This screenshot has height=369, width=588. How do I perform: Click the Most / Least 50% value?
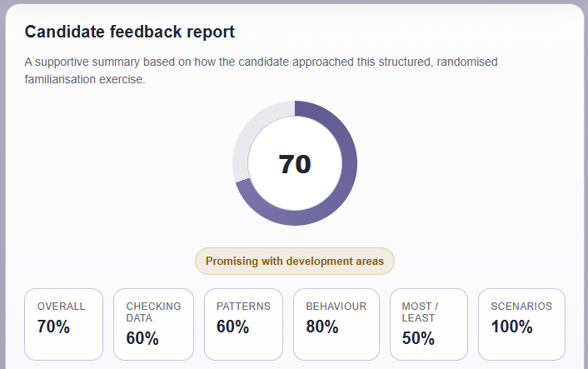click(418, 338)
